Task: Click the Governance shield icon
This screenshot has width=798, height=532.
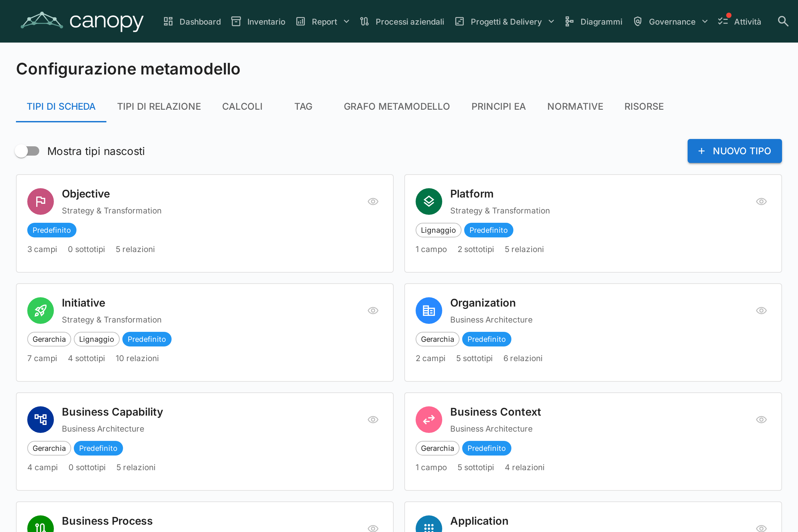Action: coord(638,21)
